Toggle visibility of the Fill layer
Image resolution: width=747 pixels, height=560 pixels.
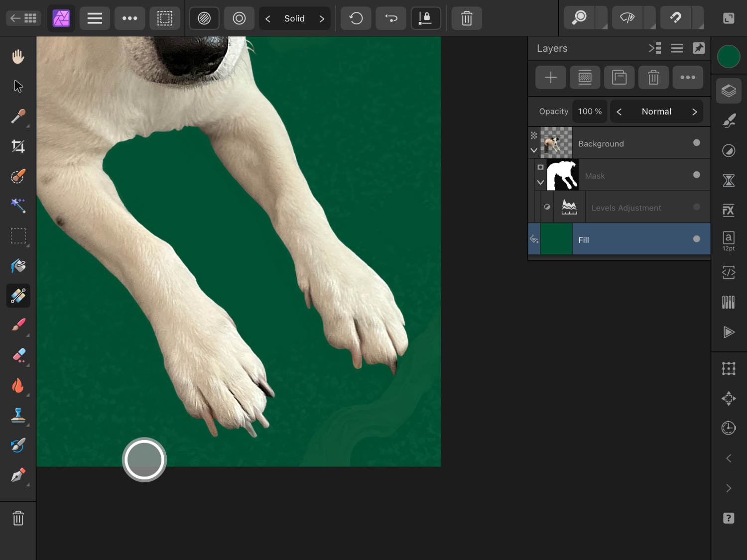[x=696, y=239]
